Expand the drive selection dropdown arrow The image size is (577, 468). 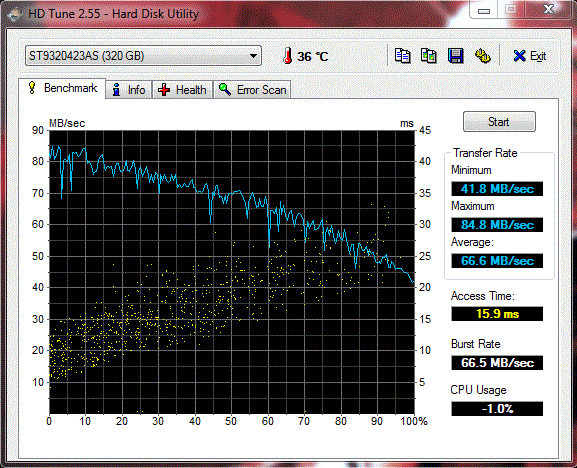tap(253, 56)
